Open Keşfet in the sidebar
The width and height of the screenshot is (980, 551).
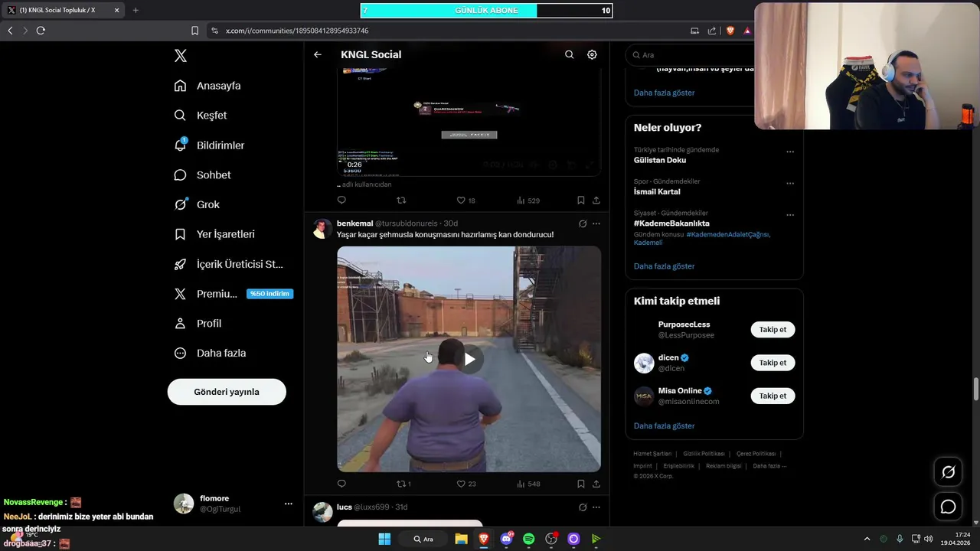click(x=201, y=116)
